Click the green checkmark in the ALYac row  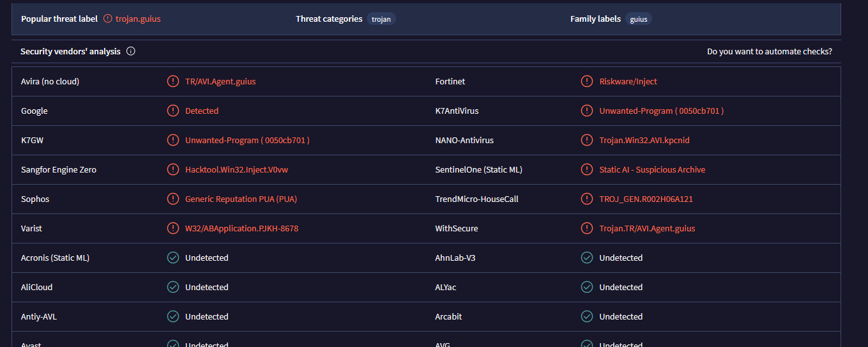(x=587, y=287)
